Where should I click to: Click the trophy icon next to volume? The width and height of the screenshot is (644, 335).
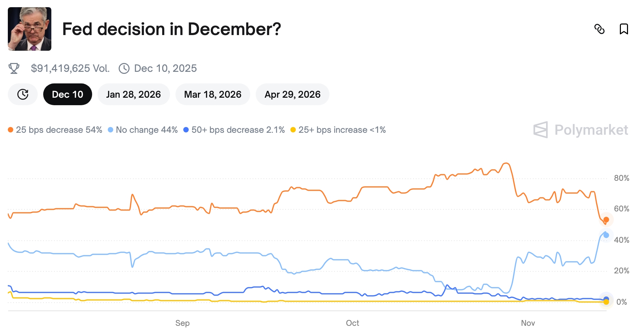(x=14, y=68)
